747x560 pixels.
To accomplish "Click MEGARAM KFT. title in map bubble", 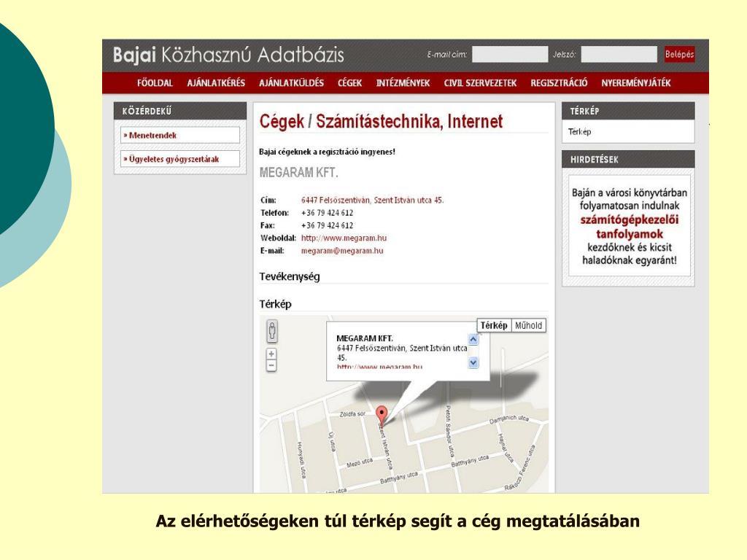I will pos(365,338).
